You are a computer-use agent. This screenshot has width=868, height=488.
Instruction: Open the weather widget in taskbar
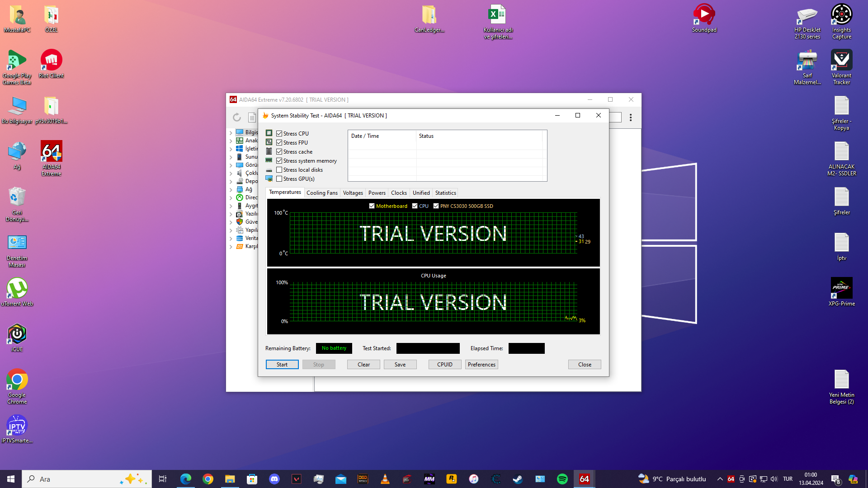[672, 479]
